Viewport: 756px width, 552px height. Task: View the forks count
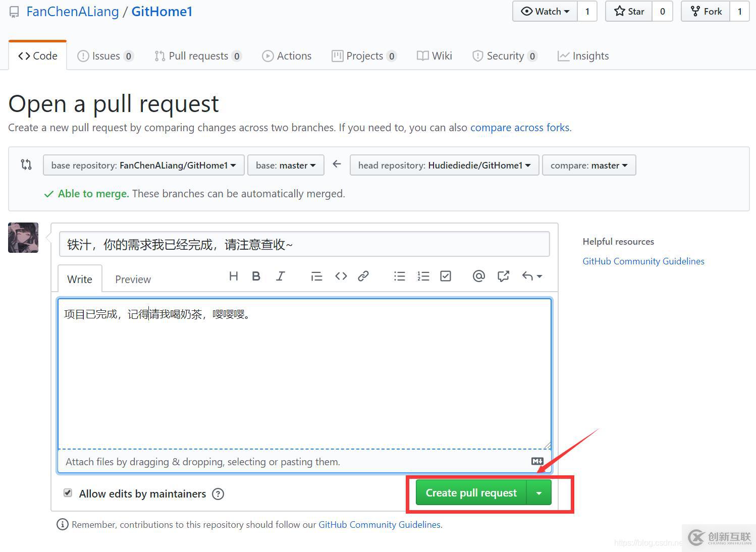pos(739,11)
